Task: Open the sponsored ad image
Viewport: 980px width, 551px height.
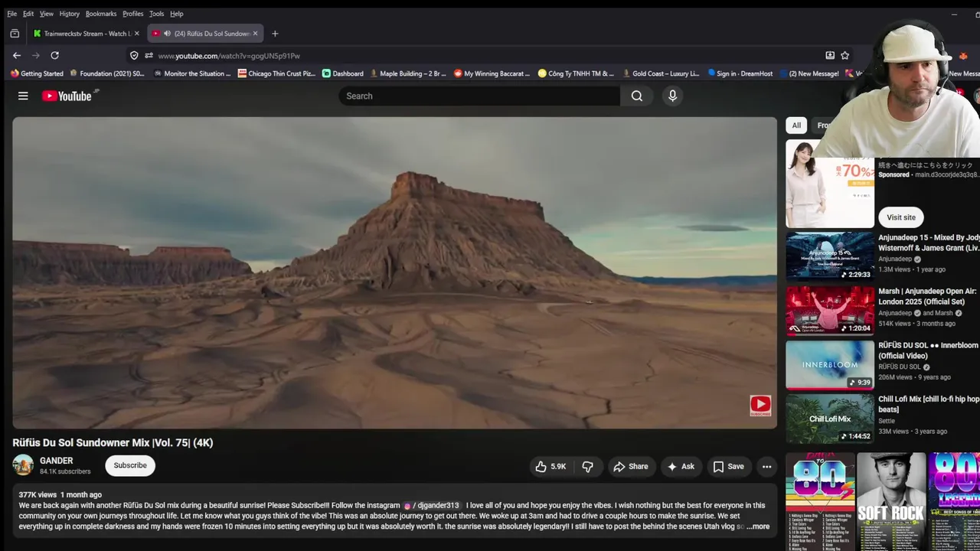Action: pyautogui.click(x=830, y=184)
